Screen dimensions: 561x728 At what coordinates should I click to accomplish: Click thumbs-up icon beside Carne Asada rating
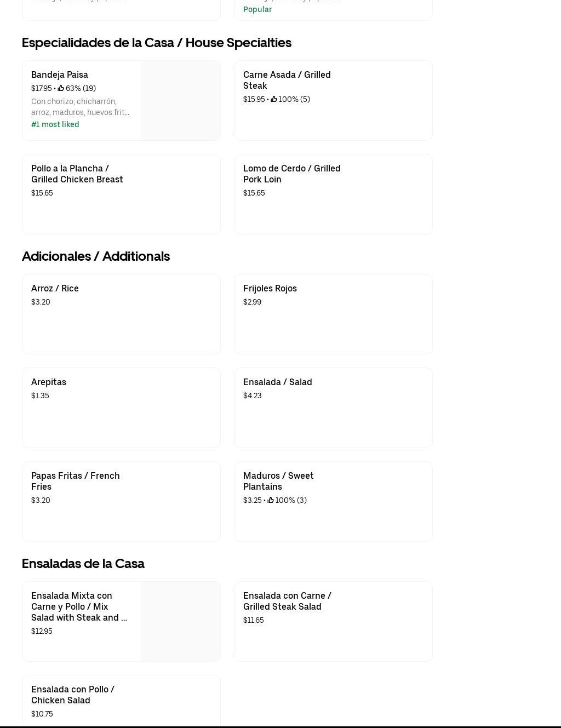274,99
